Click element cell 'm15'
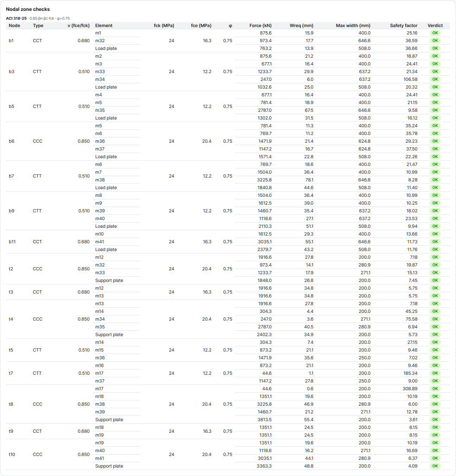 point(100,350)
